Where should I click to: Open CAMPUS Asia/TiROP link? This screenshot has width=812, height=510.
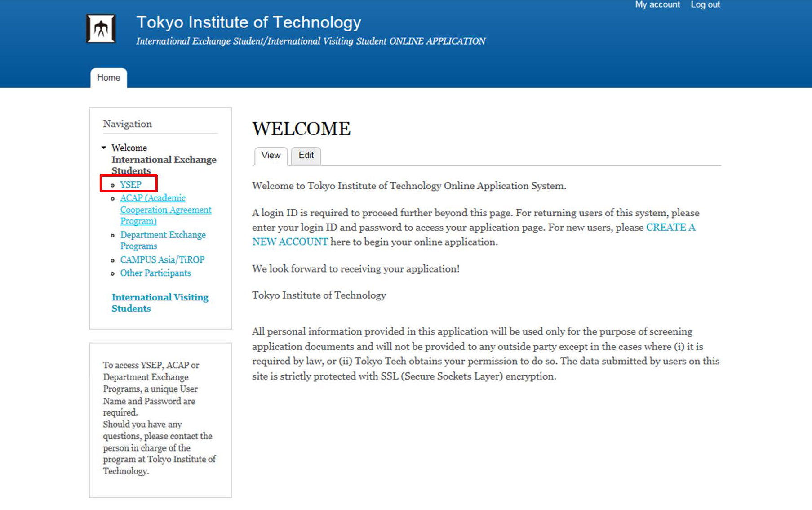[x=162, y=259]
